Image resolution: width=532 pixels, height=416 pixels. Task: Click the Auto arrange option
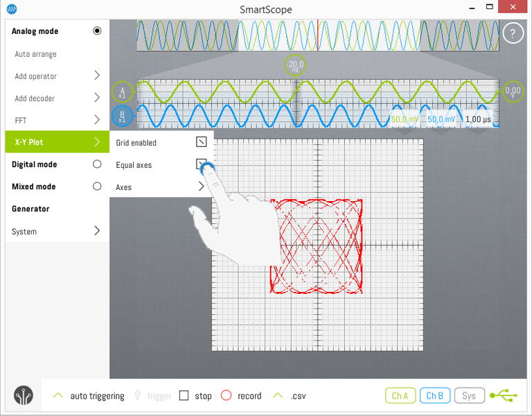36,54
